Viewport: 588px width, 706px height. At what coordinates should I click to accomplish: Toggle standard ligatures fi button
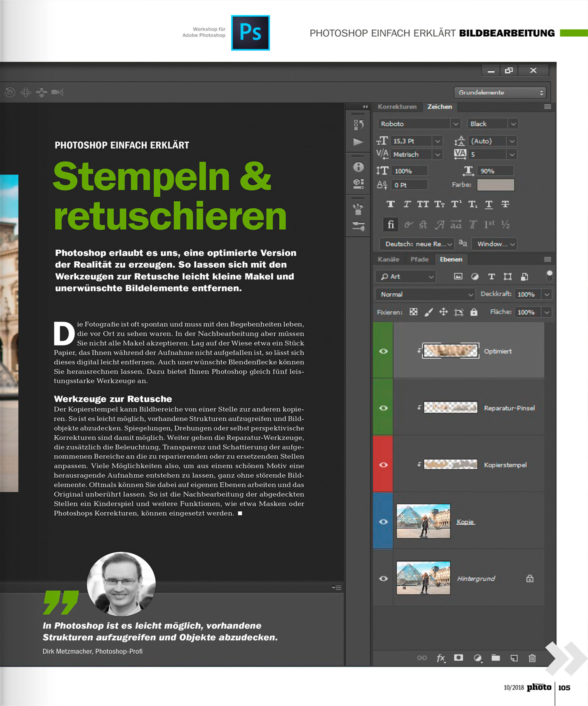tap(391, 224)
